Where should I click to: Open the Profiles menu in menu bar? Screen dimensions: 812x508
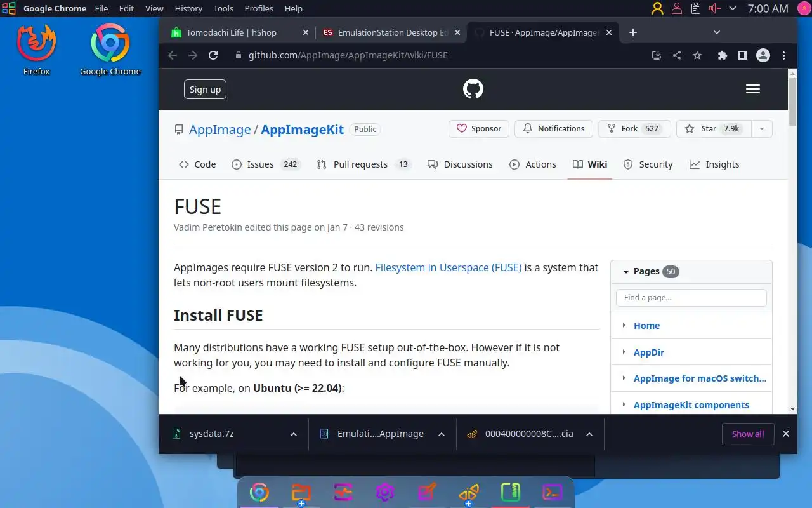(259, 8)
